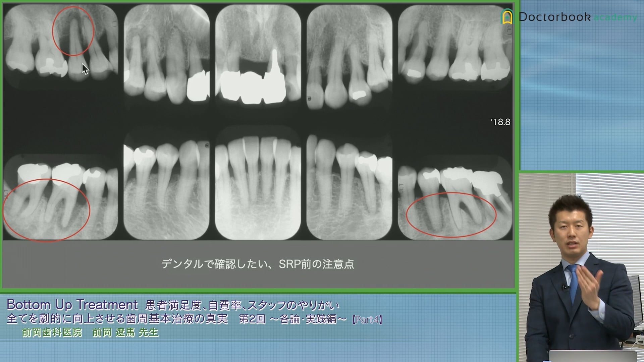Click the '18.8 date label
This screenshot has height=362, width=644.
[x=500, y=122]
